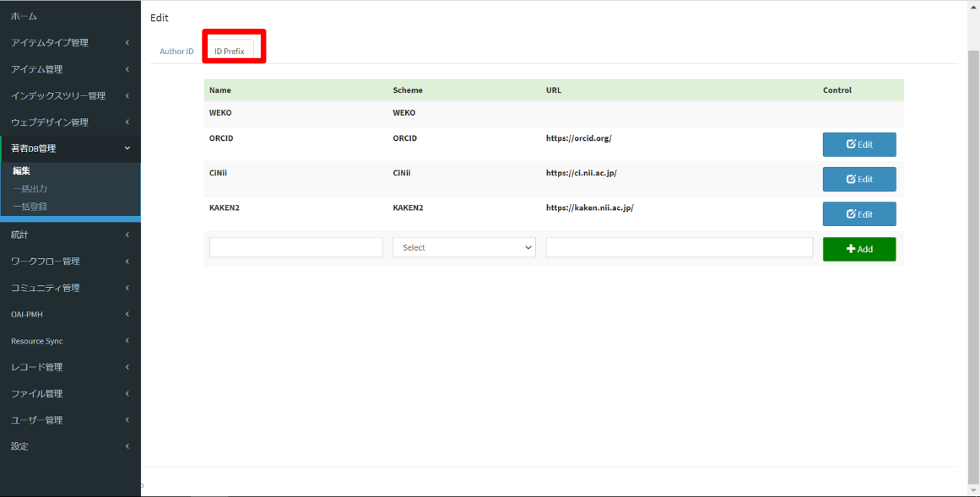980x497 pixels.
Task: Expand アイテムタイプ管理 menu
Action: coord(70,43)
